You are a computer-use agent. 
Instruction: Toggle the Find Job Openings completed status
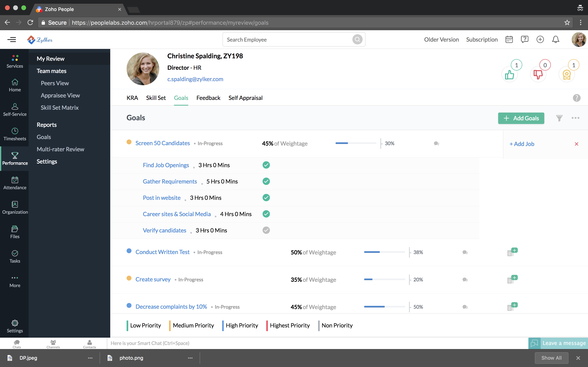coord(266,165)
